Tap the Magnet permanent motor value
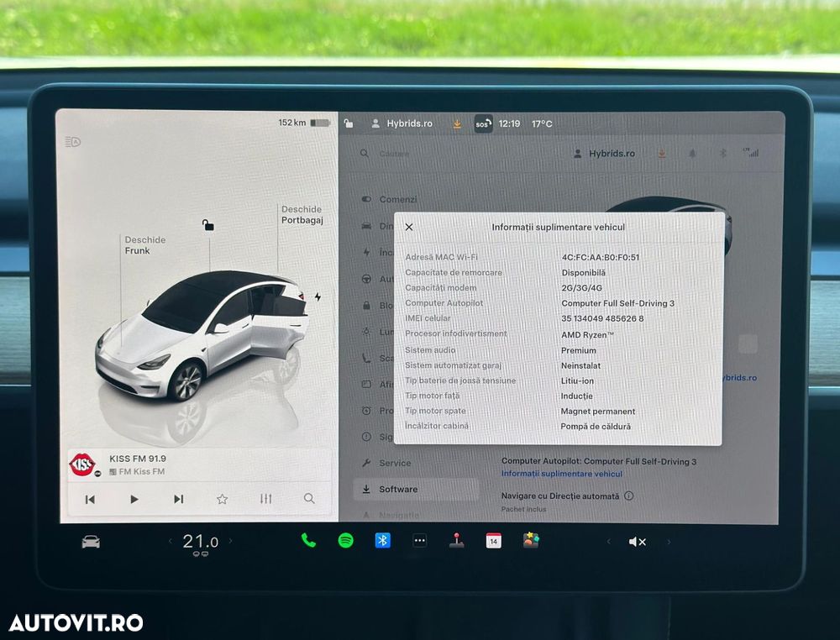This screenshot has width=840, height=640. pos(598,412)
